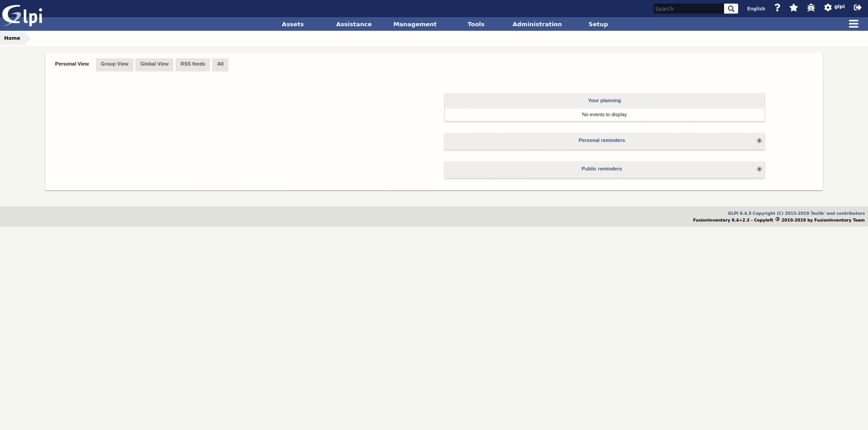868x430 pixels.
Task: Expand the Administration menu
Action: pyautogui.click(x=537, y=24)
